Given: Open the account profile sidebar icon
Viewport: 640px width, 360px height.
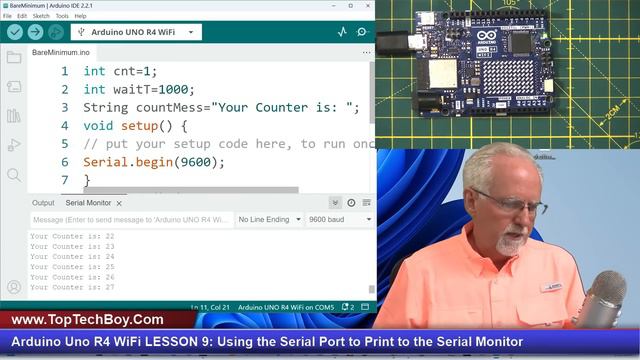Looking at the screenshot, I should (x=14, y=287).
